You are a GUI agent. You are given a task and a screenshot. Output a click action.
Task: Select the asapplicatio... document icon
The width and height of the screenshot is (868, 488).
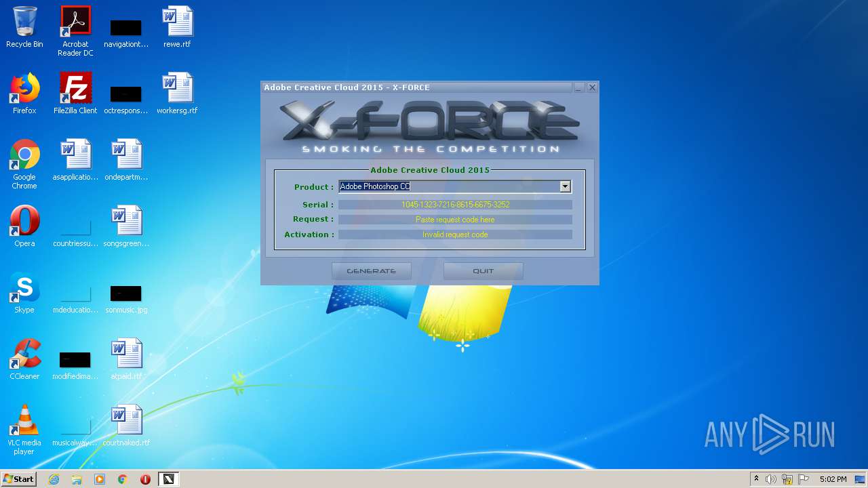point(75,161)
